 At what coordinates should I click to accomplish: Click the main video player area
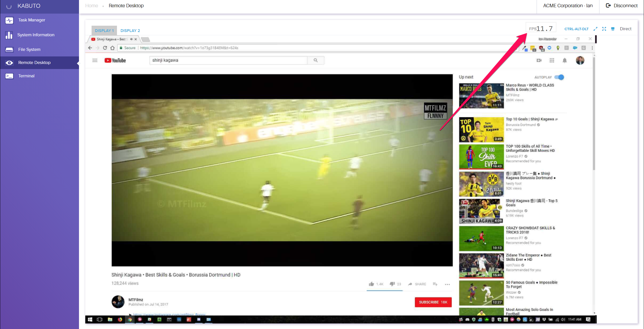coord(282,170)
